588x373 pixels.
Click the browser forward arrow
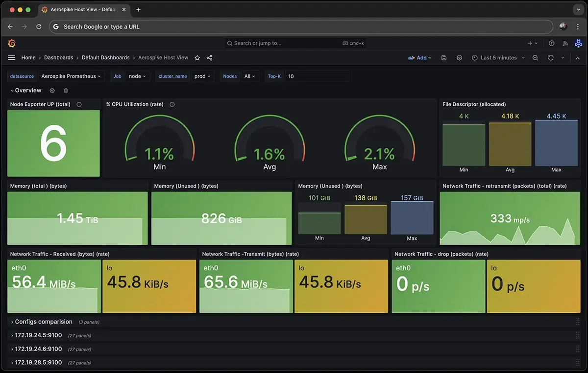point(24,26)
